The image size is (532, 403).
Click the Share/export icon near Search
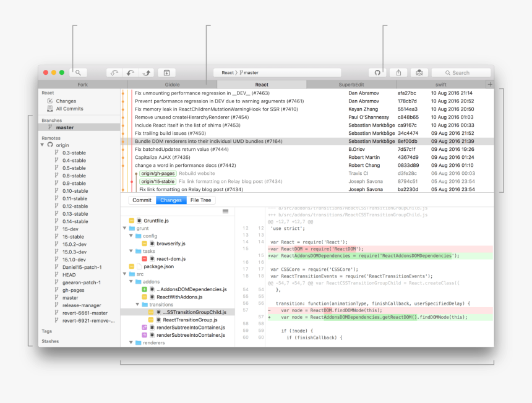coord(400,73)
